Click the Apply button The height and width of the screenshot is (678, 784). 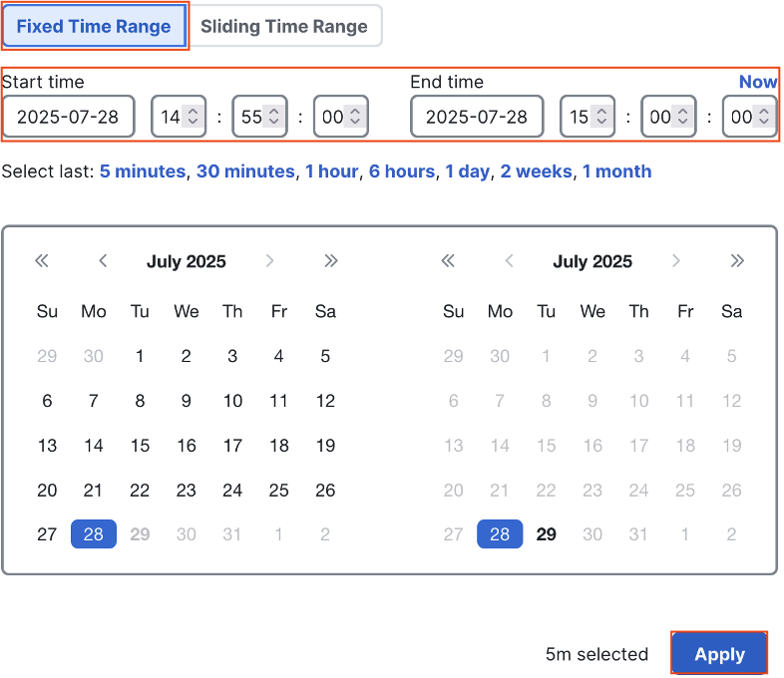[x=719, y=654]
